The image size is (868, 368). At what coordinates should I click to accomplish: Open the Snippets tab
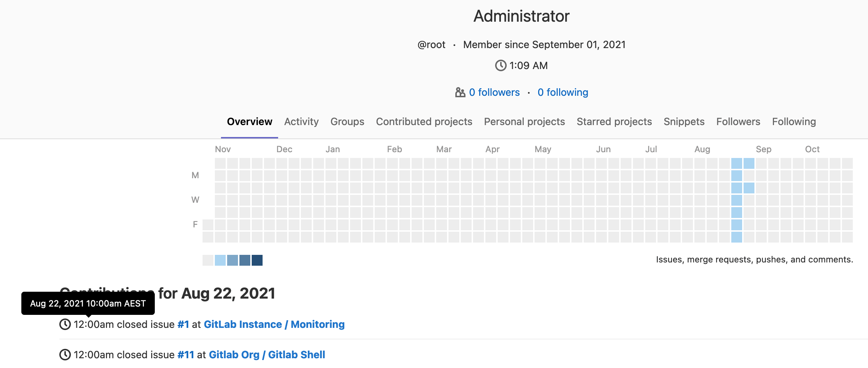pos(684,121)
